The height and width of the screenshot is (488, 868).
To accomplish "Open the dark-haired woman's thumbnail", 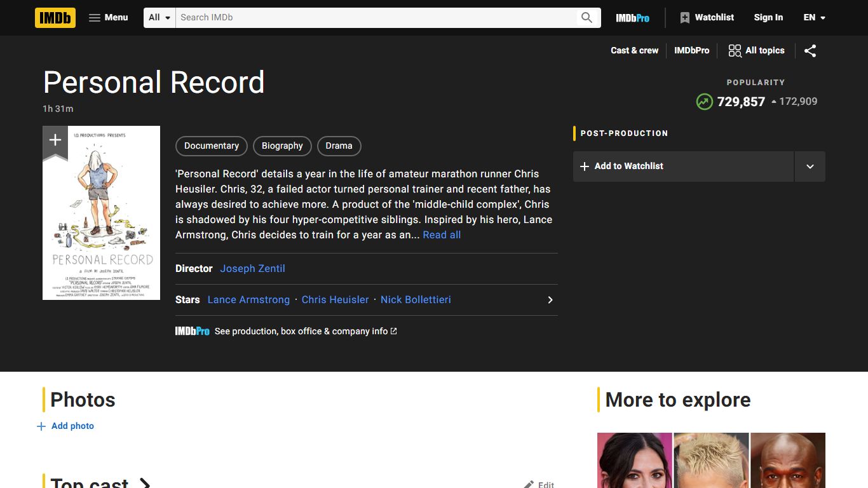I will (x=634, y=460).
